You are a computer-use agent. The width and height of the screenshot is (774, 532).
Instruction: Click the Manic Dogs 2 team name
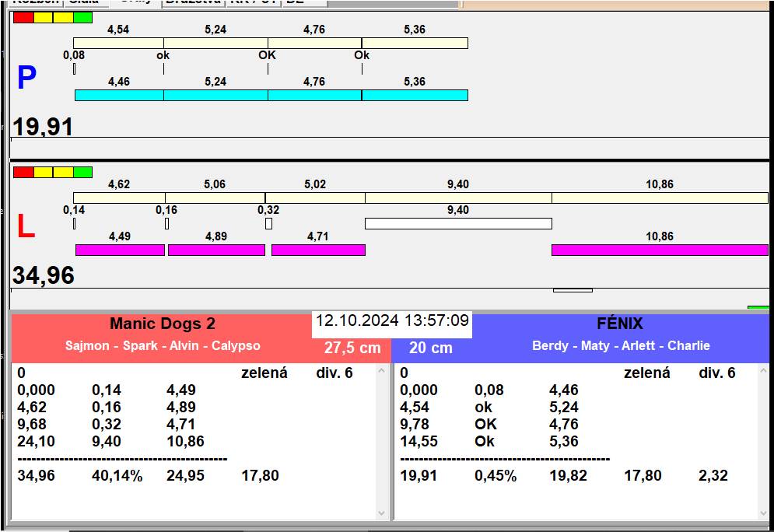pos(163,324)
